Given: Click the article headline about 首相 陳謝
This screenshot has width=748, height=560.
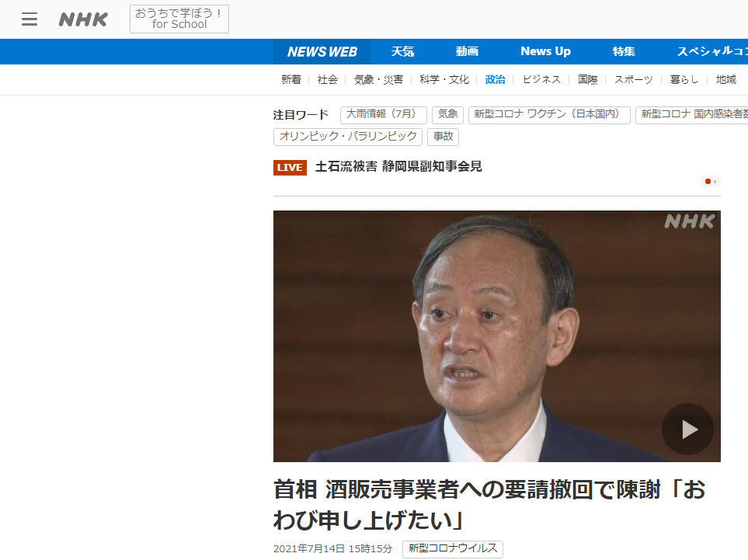Looking at the screenshot, I should pyautogui.click(x=489, y=505).
